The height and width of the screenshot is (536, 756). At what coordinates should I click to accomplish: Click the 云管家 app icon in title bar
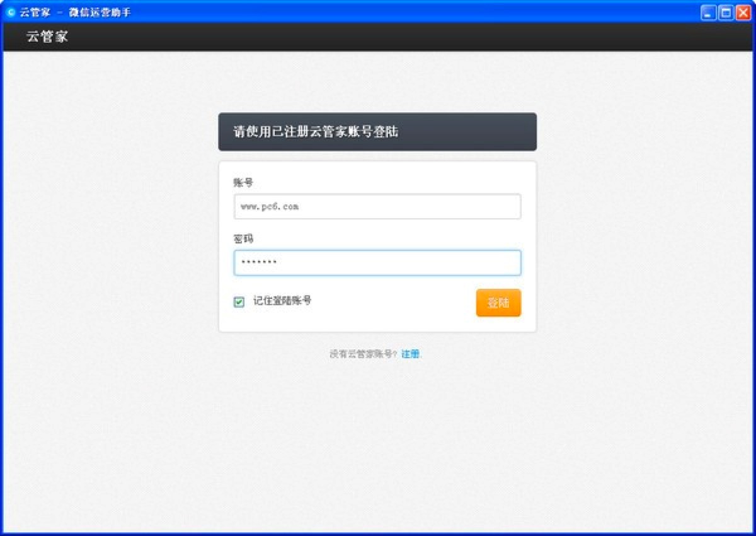click(x=10, y=12)
